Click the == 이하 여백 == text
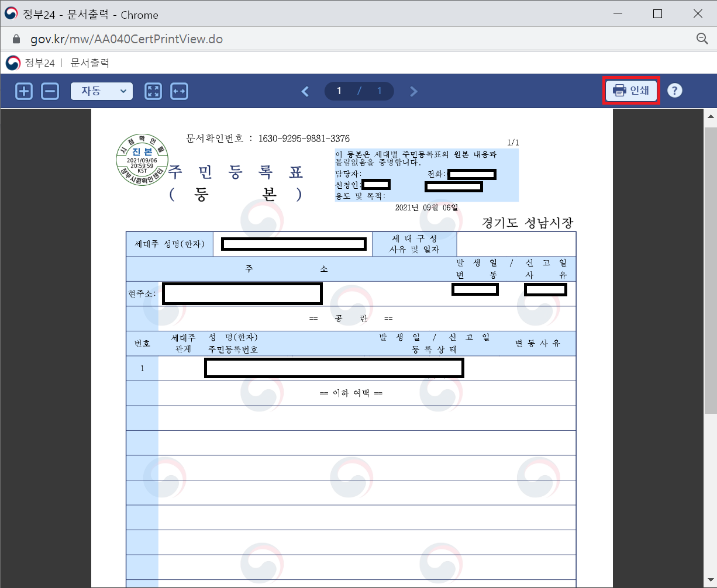This screenshot has height=588, width=717. (x=351, y=393)
